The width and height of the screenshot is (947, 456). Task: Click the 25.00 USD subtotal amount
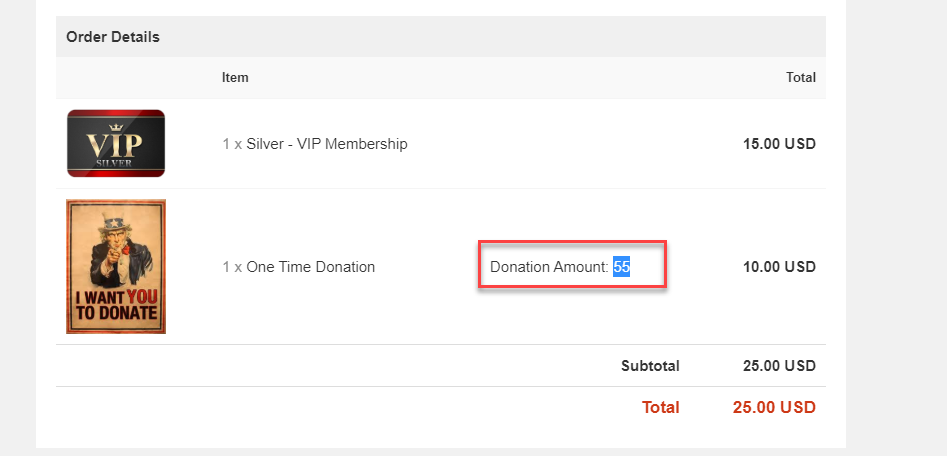click(x=780, y=366)
